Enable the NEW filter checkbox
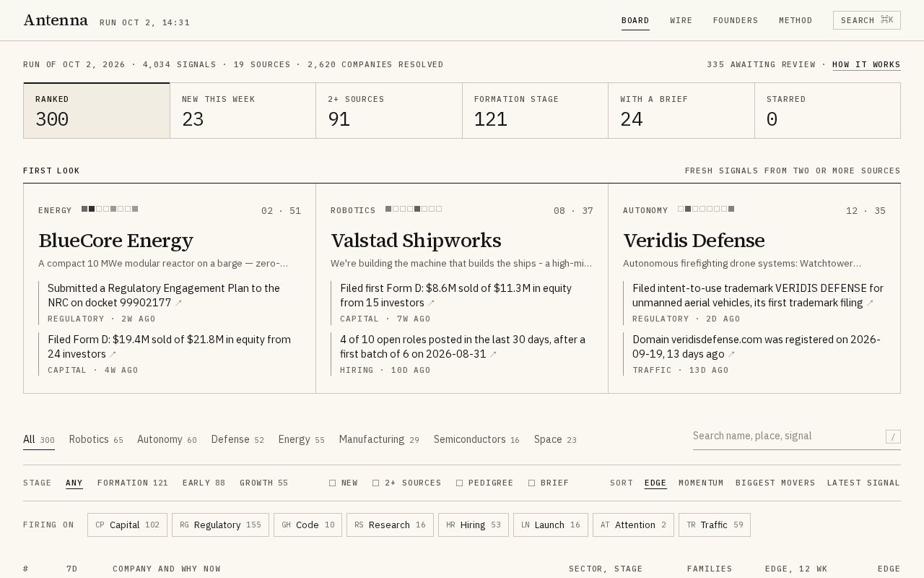The height and width of the screenshot is (578, 924). coord(332,483)
